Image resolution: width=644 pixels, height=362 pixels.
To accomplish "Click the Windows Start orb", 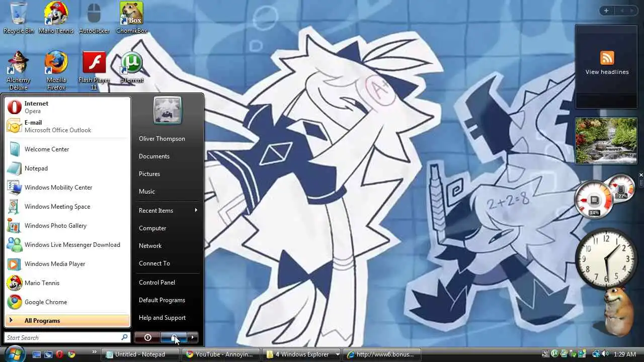I will click(x=14, y=354).
